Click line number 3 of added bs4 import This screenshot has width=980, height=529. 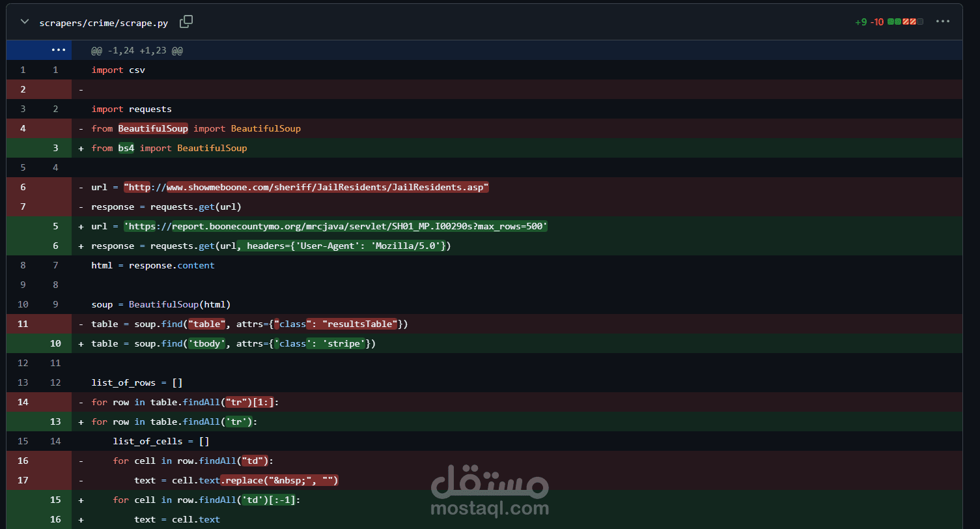click(55, 148)
